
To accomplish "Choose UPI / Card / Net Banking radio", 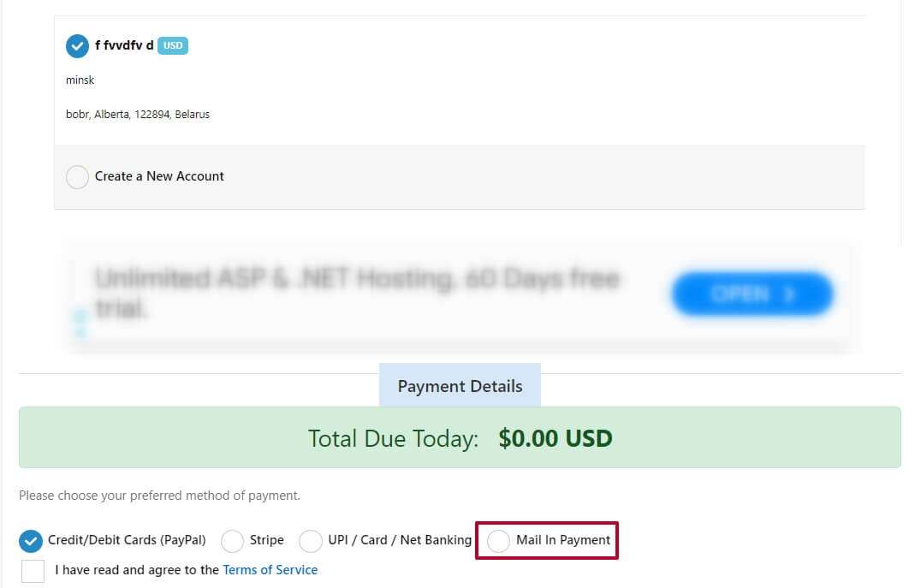I will [x=311, y=541].
